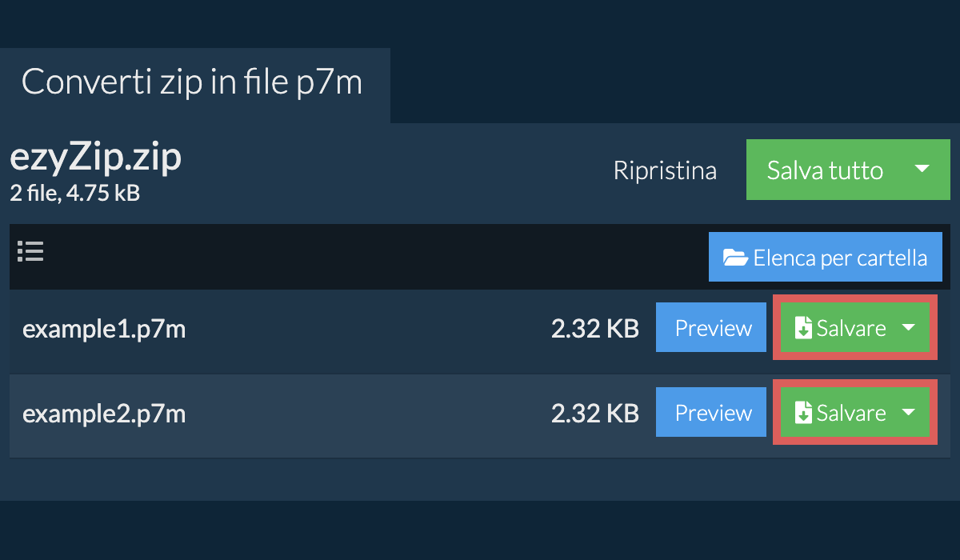Click the list view icon above the file list
The width and height of the screenshot is (960, 560).
pos(30,251)
